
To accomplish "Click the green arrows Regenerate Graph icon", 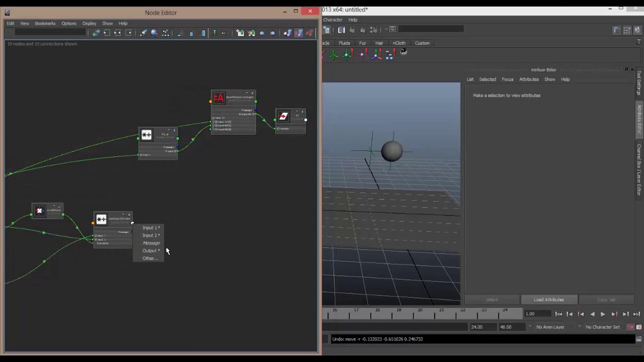I will point(96,33).
